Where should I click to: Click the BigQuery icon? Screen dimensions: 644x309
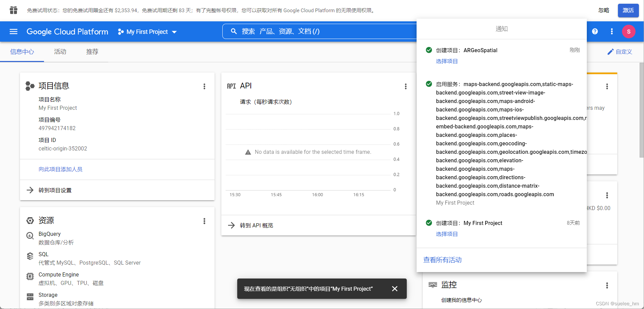(30, 235)
